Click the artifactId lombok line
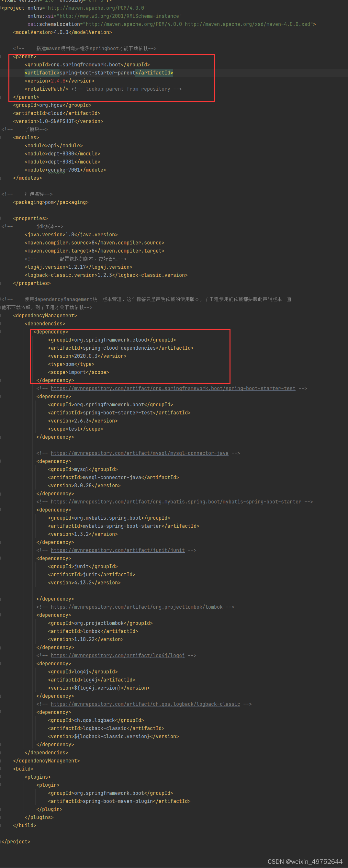Image resolution: width=348 pixels, height=868 pixels. [93, 631]
